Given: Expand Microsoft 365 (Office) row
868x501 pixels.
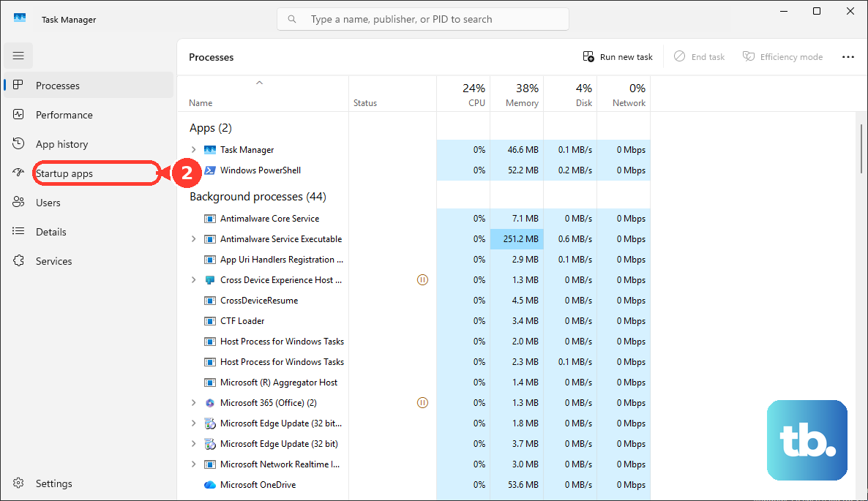Looking at the screenshot, I should tap(193, 402).
